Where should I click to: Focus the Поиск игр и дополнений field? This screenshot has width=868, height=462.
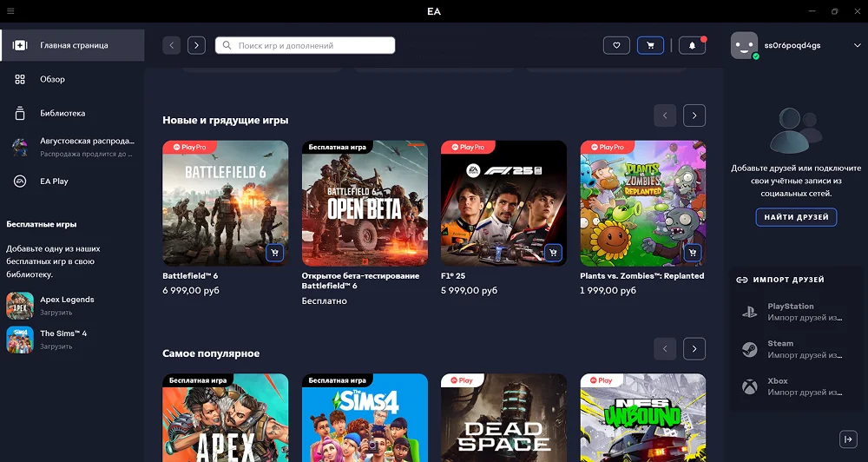click(x=305, y=45)
